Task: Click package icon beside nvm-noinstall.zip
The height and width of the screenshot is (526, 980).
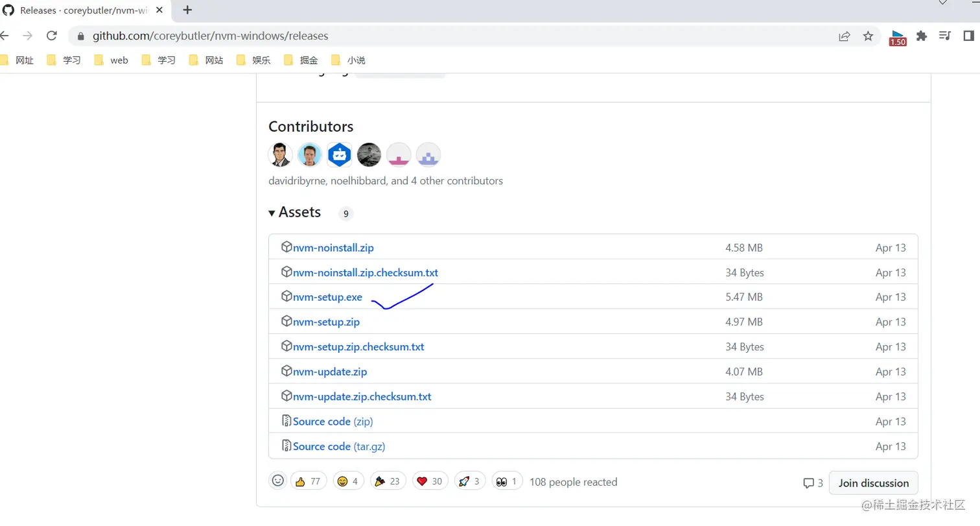Action: click(x=286, y=247)
